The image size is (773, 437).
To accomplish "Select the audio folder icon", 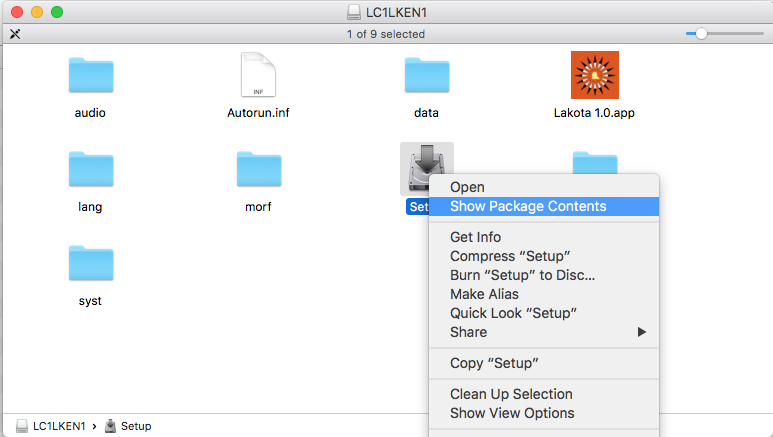I will [x=91, y=75].
